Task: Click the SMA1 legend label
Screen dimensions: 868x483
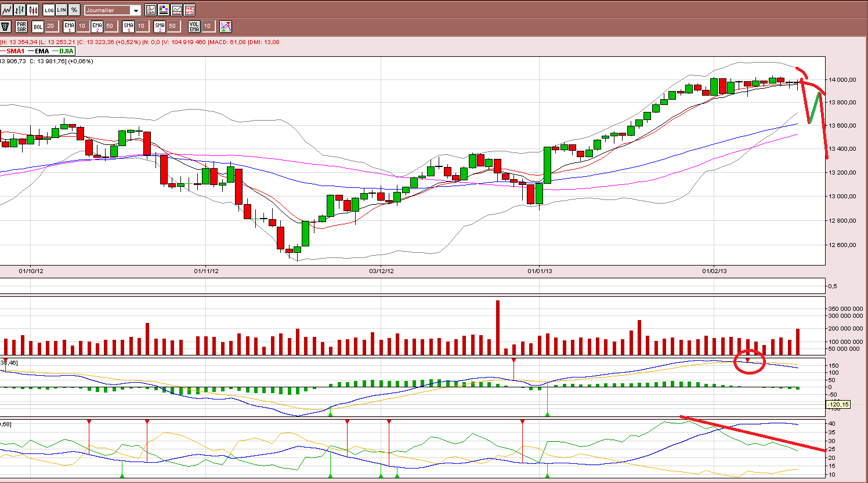Action: (16, 51)
